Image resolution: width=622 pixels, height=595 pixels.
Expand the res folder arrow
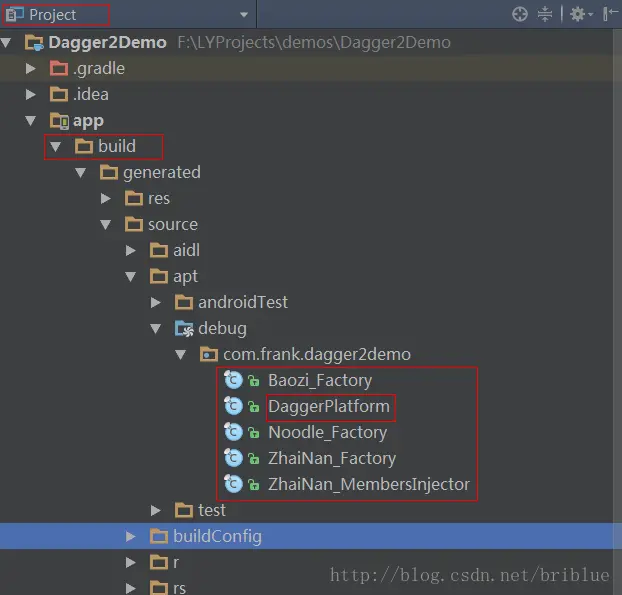106,198
